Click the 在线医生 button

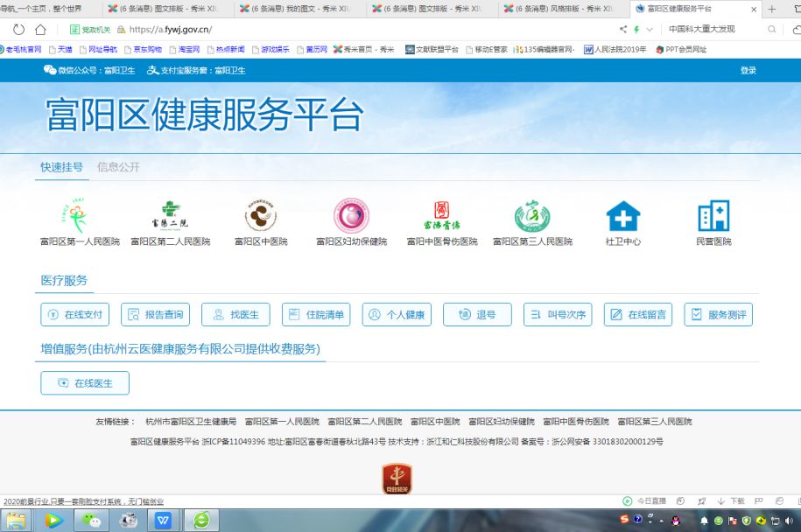click(85, 383)
